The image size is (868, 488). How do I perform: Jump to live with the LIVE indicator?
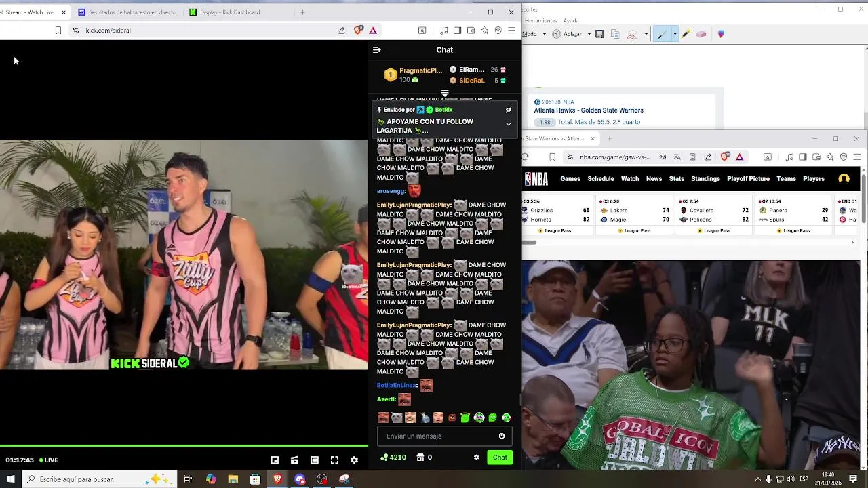click(49, 460)
